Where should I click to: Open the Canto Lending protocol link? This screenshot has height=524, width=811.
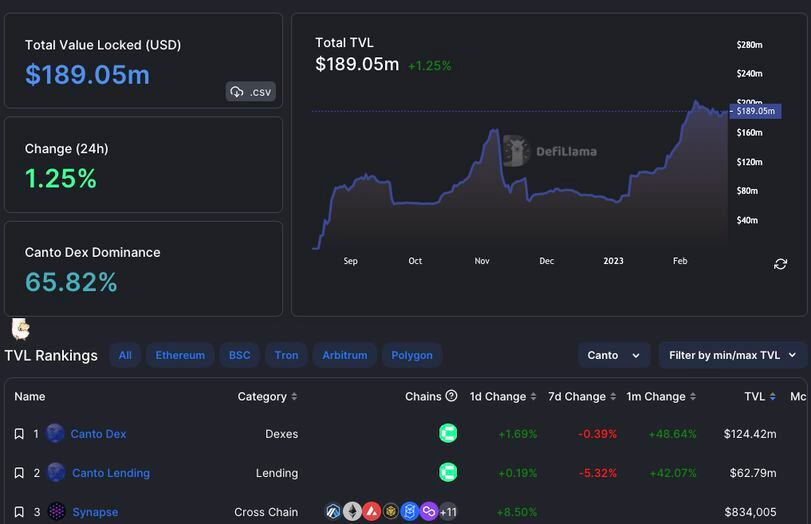(111, 473)
